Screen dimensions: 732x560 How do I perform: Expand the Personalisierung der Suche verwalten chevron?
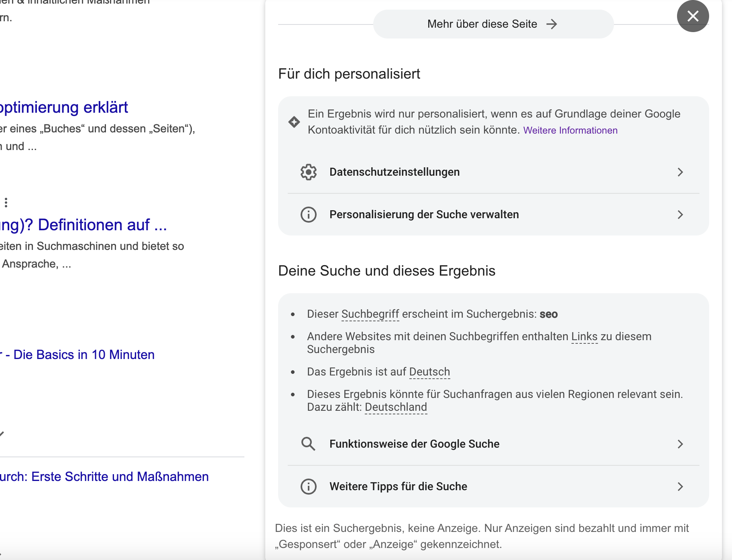coord(681,215)
